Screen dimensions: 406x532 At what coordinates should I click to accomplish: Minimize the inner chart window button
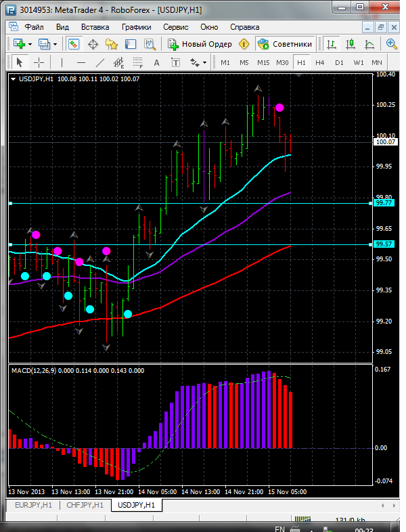click(367, 28)
